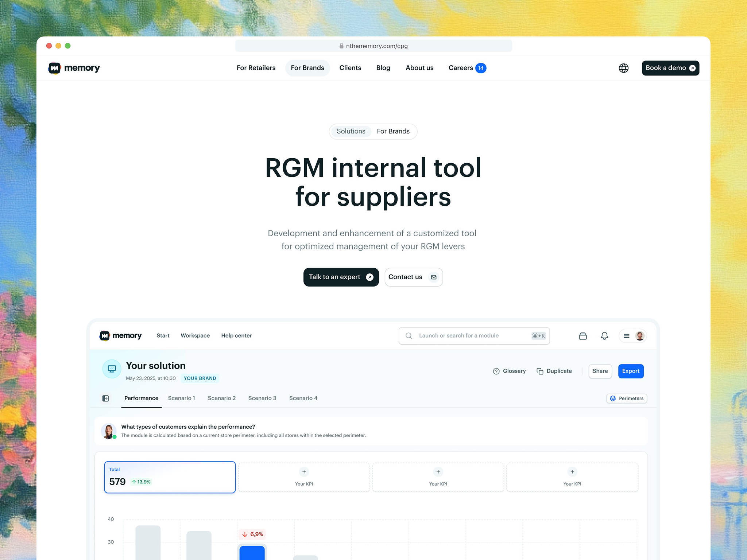Click the Careers badge showing 14
The height and width of the screenshot is (560, 747).
(x=481, y=68)
